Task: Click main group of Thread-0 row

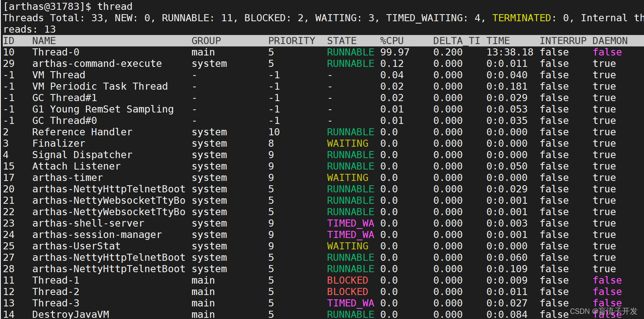Action: tap(203, 52)
